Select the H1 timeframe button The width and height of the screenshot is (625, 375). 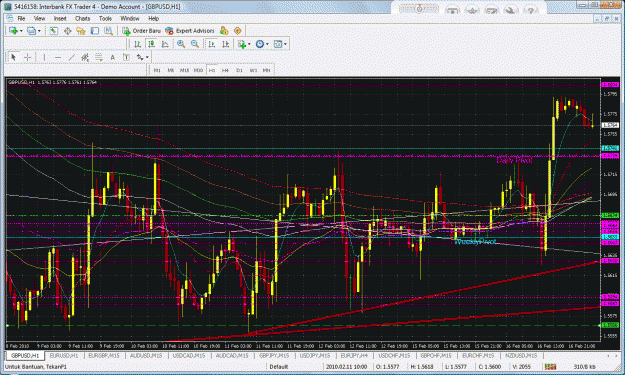[212, 70]
